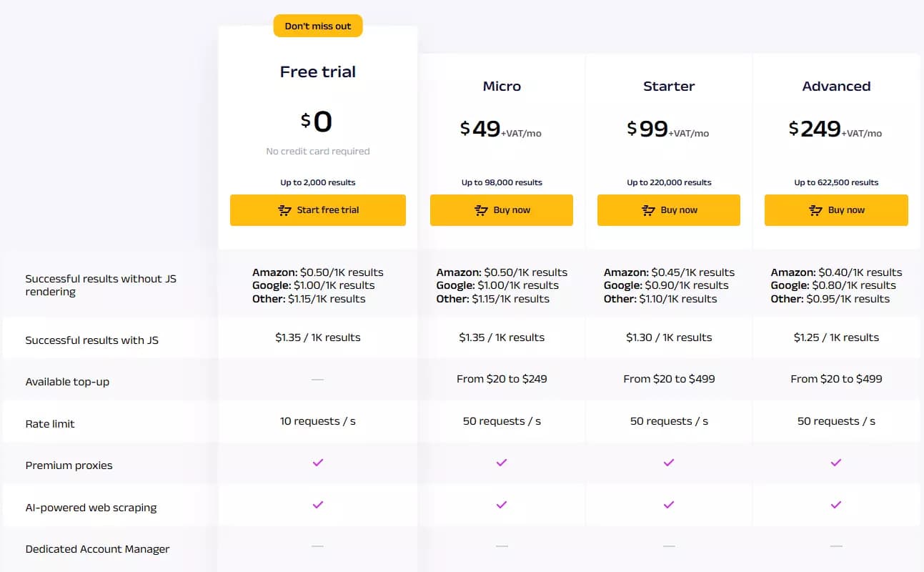
Task: Select the Advanced plan heading
Action: tap(835, 86)
